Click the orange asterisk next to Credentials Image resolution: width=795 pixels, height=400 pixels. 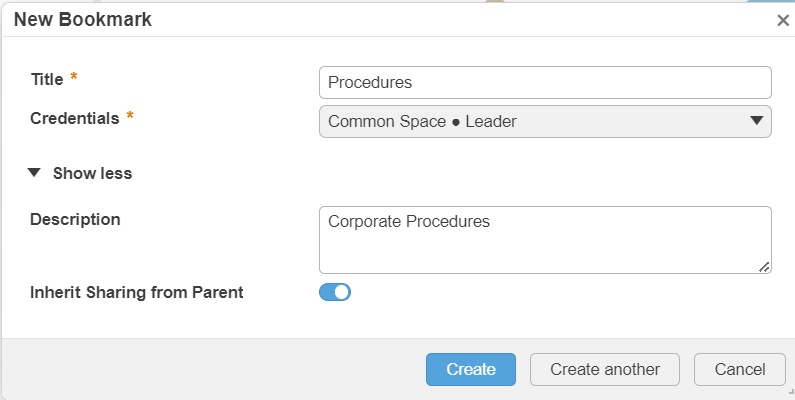click(x=129, y=117)
